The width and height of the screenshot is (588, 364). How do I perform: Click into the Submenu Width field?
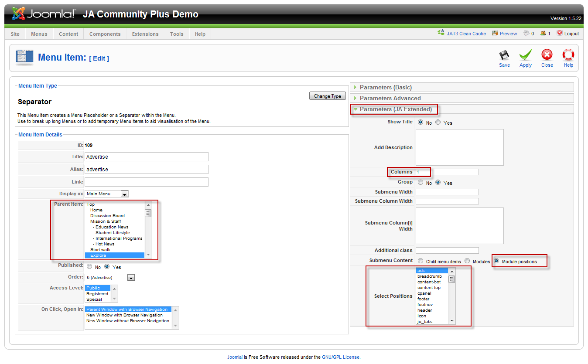coord(447,192)
